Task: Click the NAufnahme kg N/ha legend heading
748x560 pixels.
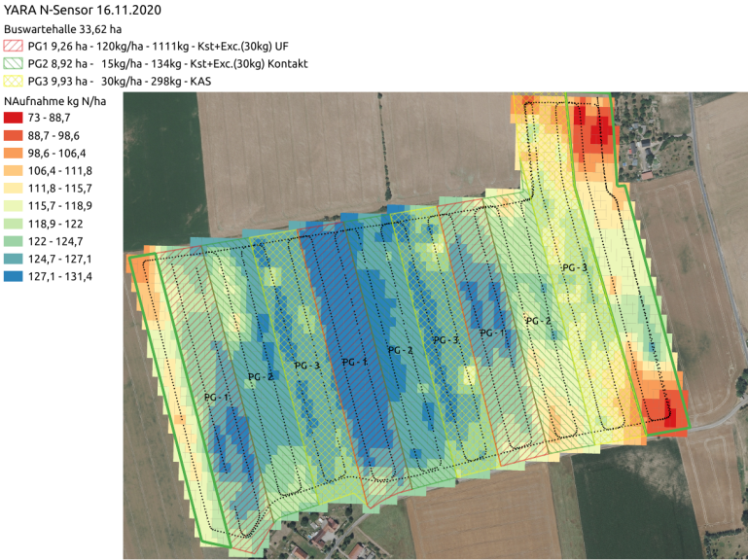Action: click(58, 99)
